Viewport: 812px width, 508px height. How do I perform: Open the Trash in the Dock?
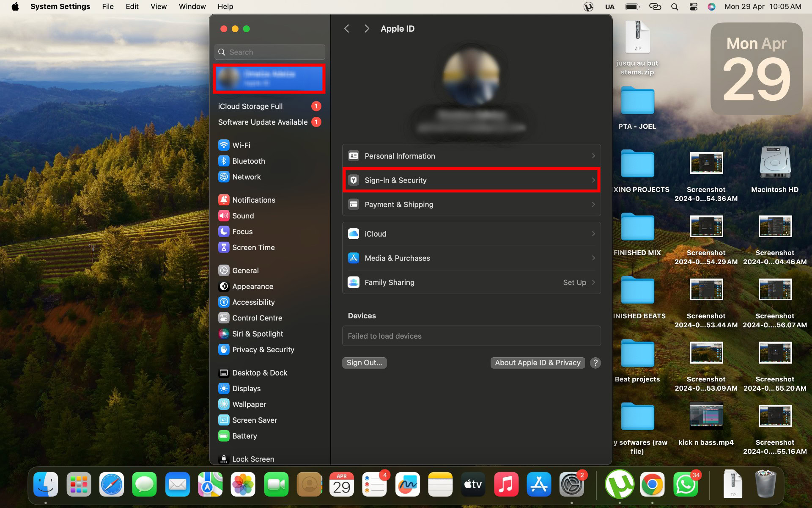tap(765, 484)
